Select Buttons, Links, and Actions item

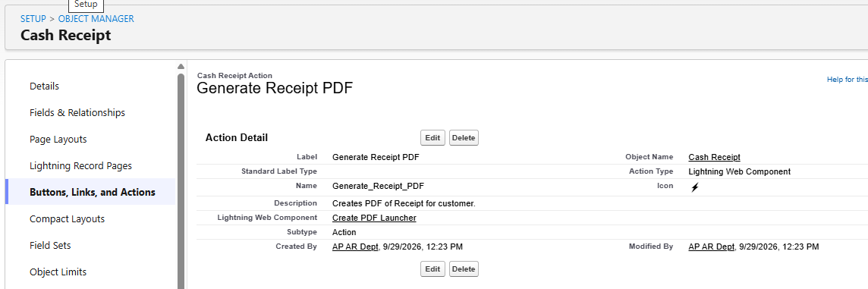point(93,192)
